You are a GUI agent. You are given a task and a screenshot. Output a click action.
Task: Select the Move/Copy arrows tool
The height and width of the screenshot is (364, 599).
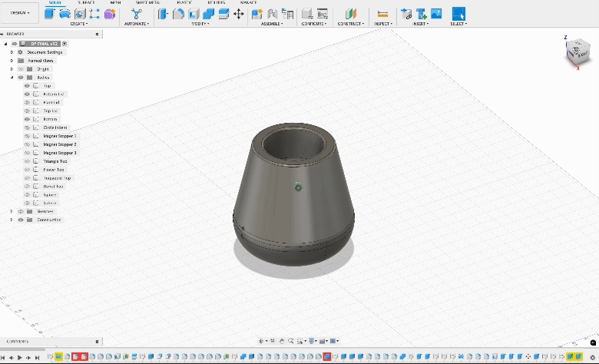pyautogui.click(x=239, y=14)
